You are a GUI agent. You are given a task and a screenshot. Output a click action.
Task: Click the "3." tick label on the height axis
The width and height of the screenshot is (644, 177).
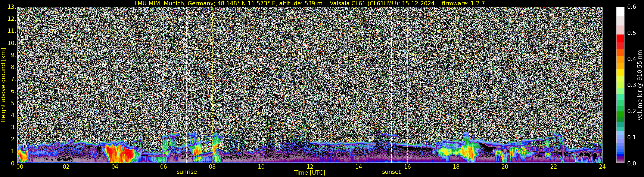(x=13, y=127)
